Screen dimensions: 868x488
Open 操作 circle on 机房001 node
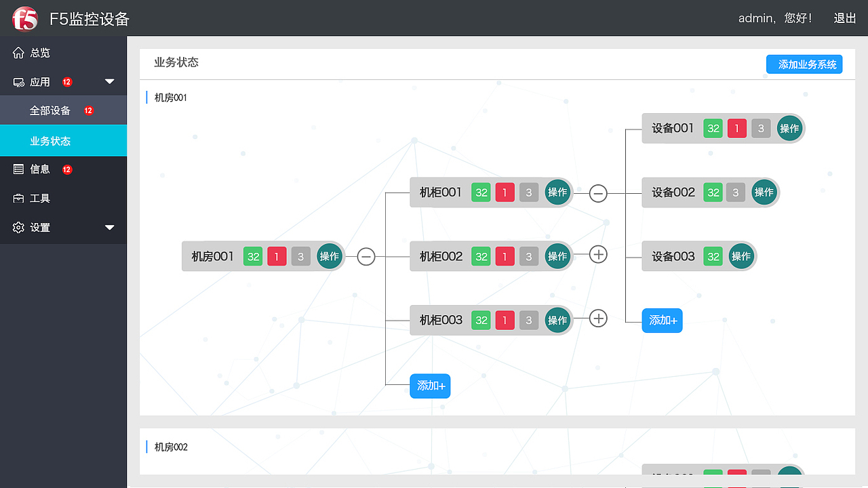click(x=330, y=256)
